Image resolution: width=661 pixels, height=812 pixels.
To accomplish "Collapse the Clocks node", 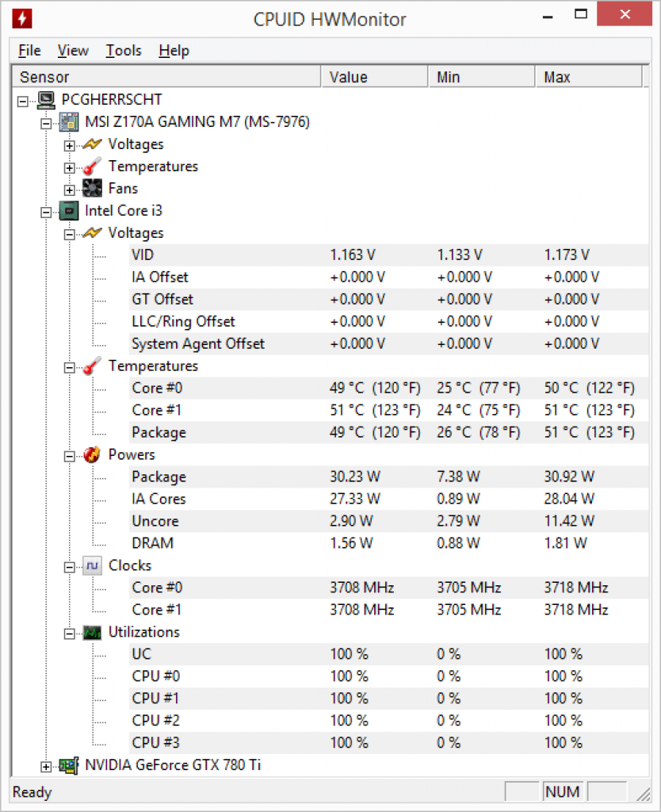I will coord(70,567).
